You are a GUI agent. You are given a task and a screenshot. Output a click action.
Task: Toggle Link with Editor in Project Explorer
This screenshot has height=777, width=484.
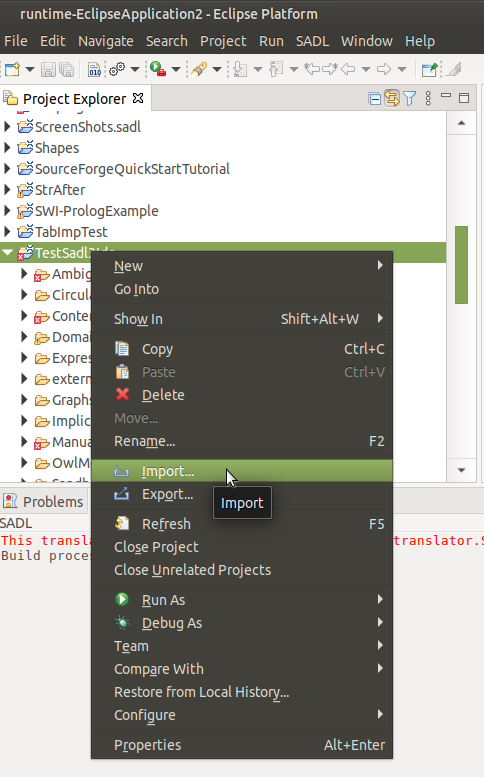(x=392, y=99)
